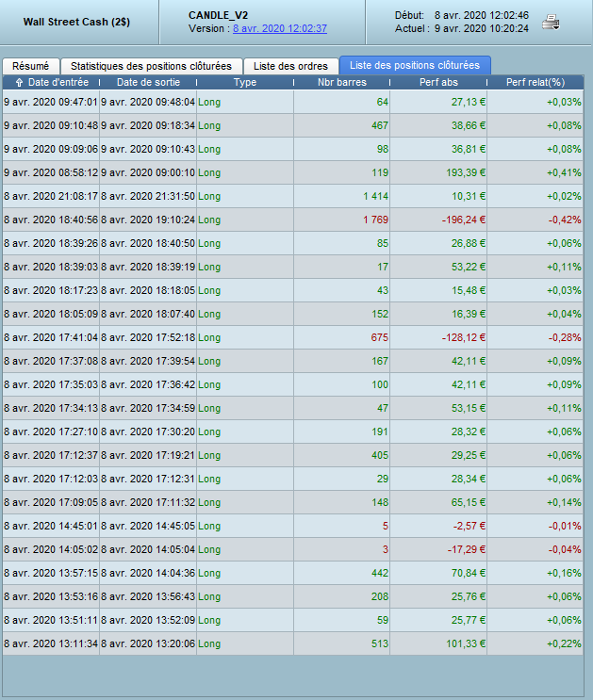Select the 405 bars count cell

[x=342, y=455]
